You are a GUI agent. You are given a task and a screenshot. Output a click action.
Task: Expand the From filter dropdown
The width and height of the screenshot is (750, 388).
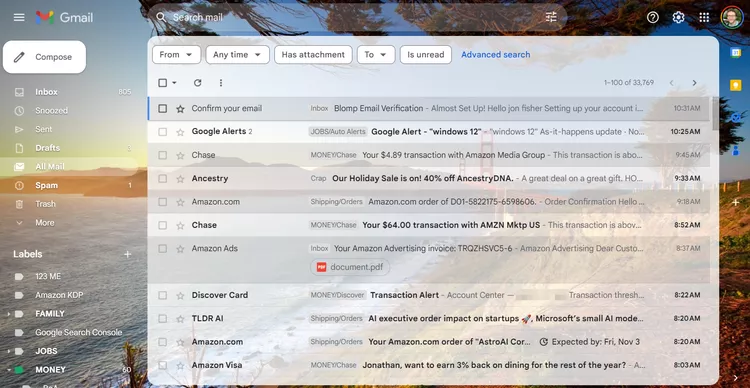[176, 55]
